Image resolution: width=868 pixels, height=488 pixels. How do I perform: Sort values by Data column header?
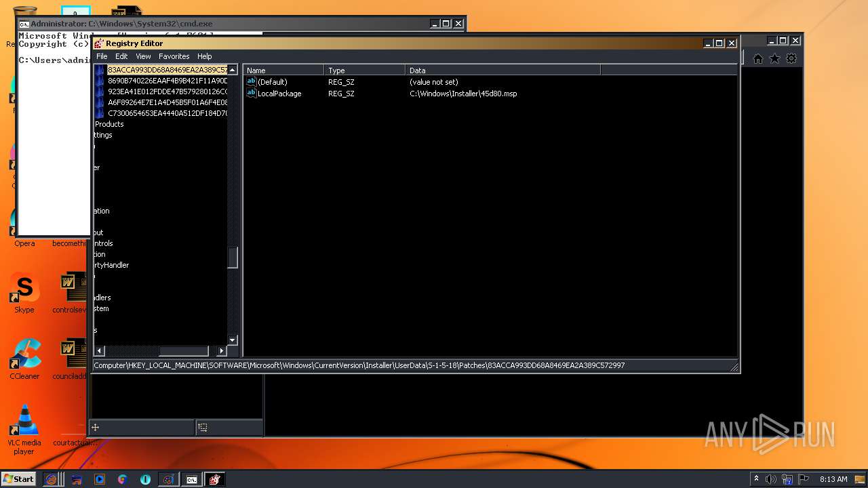[x=503, y=70]
